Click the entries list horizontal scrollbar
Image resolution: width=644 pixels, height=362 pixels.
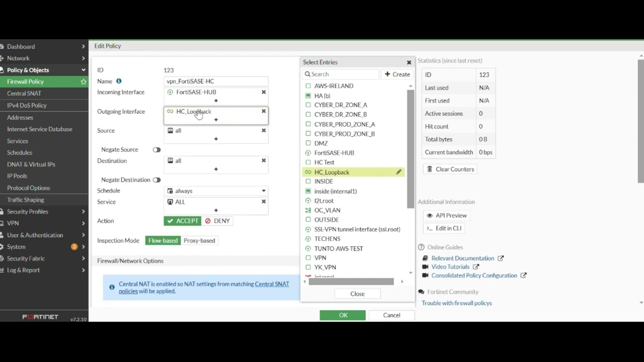[x=351, y=282]
